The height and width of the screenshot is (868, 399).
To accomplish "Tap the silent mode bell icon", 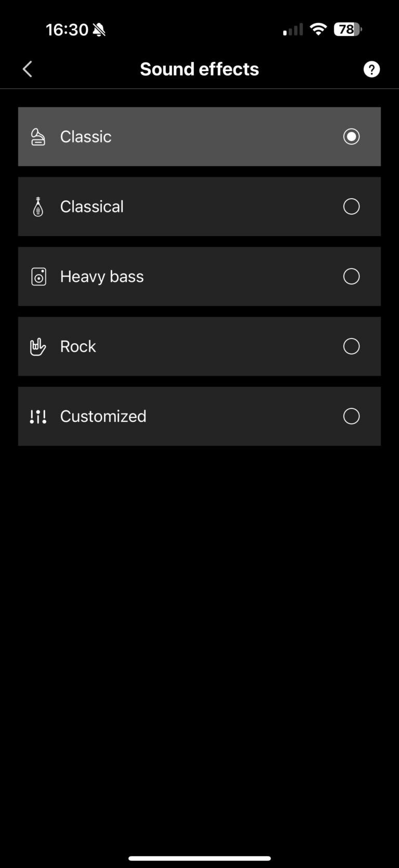I will 99,30.
